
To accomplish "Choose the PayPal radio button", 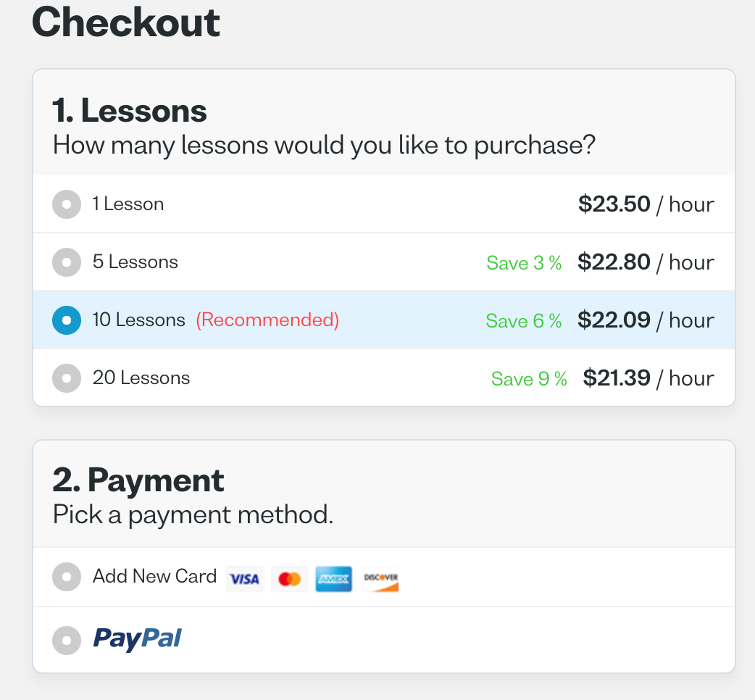I will pyautogui.click(x=67, y=641).
